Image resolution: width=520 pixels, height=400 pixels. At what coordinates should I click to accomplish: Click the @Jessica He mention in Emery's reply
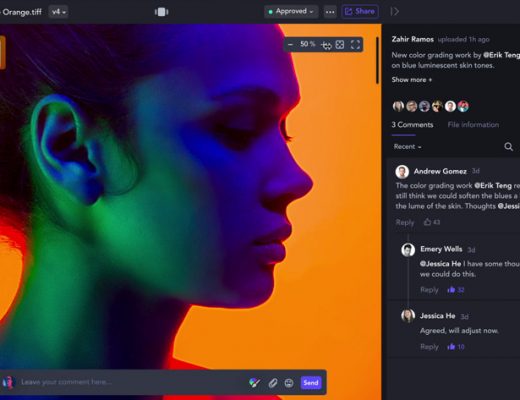[440, 264]
